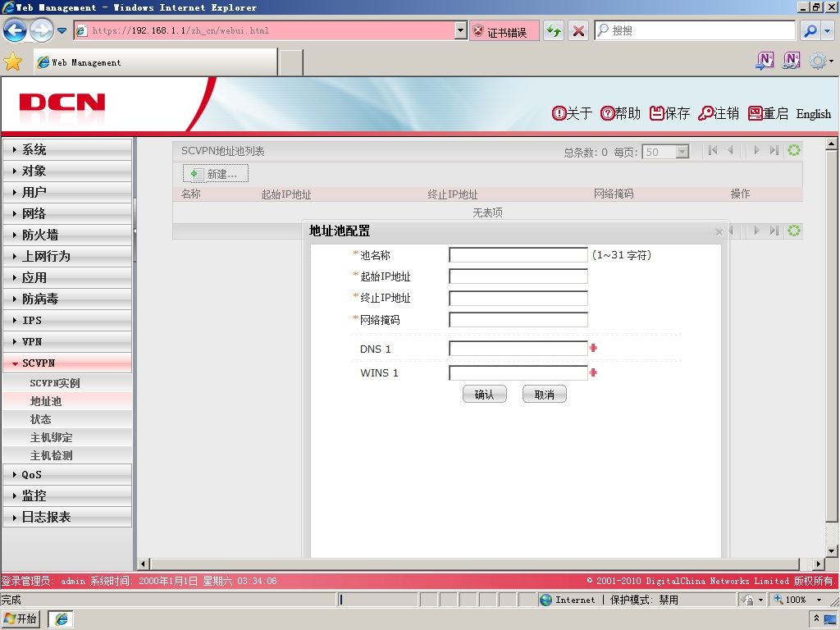The height and width of the screenshot is (630, 840).
Task: Click the 池名称 input field
Action: (518, 255)
